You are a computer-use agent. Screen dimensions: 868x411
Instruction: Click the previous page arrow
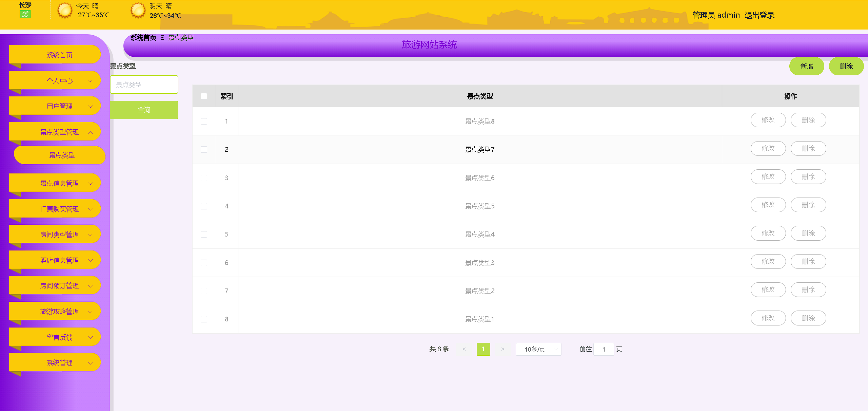tap(464, 349)
